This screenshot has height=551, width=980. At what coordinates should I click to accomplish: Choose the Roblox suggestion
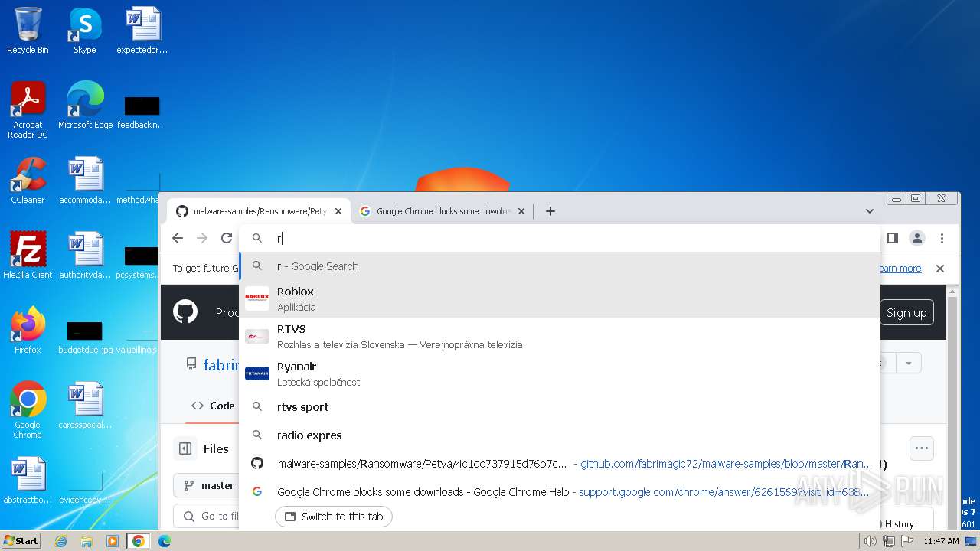pyautogui.click(x=560, y=298)
